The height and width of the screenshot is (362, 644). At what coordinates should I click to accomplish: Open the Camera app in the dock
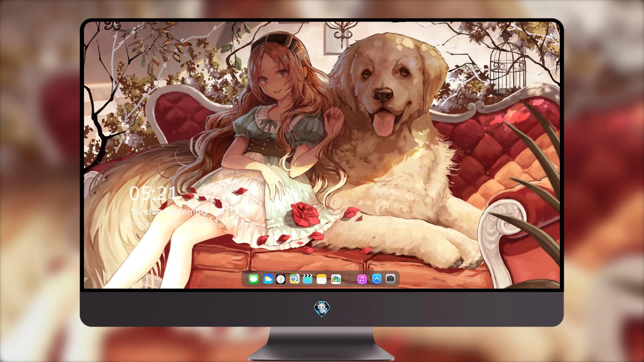pyautogui.click(x=390, y=279)
